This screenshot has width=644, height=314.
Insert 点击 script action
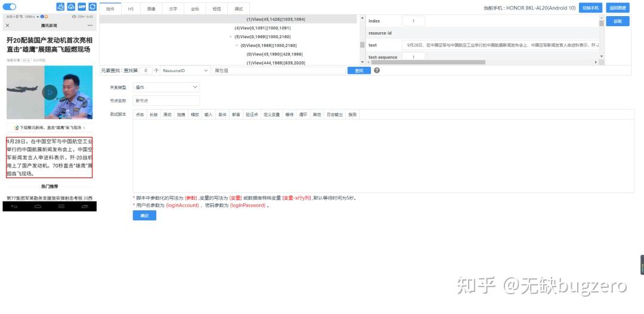point(140,115)
